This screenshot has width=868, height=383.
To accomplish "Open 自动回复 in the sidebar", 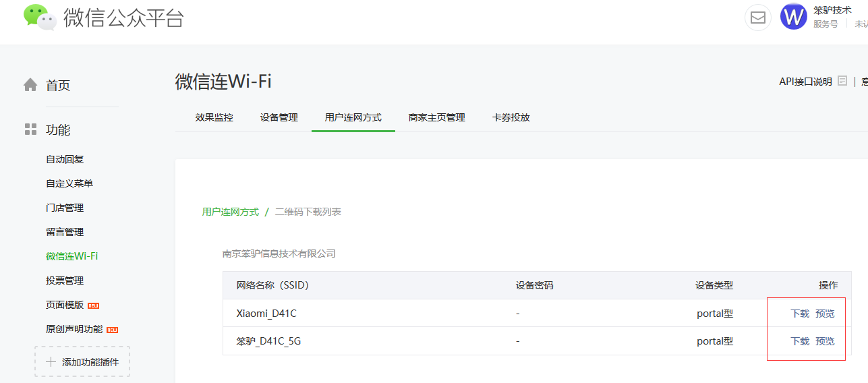I will (x=65, y=159).
